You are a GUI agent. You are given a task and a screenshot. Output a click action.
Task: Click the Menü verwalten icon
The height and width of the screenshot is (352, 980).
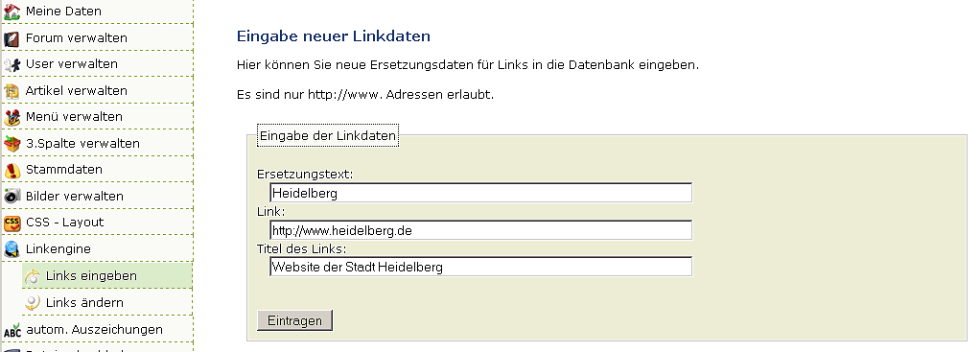[x=12, y=117]
